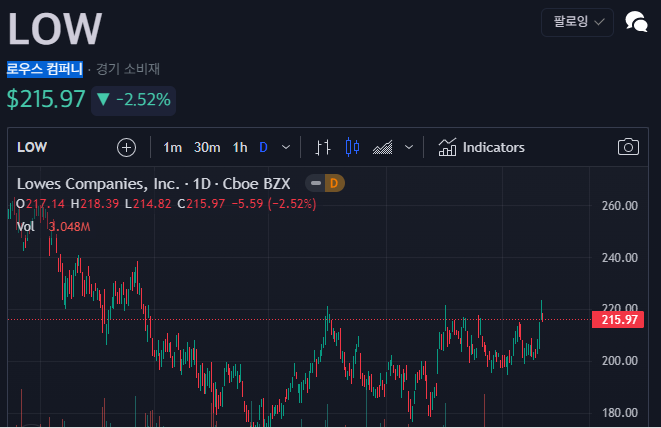This screenshot has width=661, height=428.
Task: Click the 200.00 price axis label
Action: [x=620, y=361]
